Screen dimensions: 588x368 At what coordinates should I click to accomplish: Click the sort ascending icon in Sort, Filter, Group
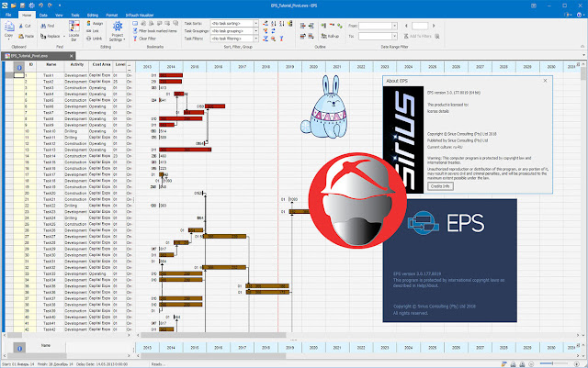pyautogui.click(x=274, y=23)
